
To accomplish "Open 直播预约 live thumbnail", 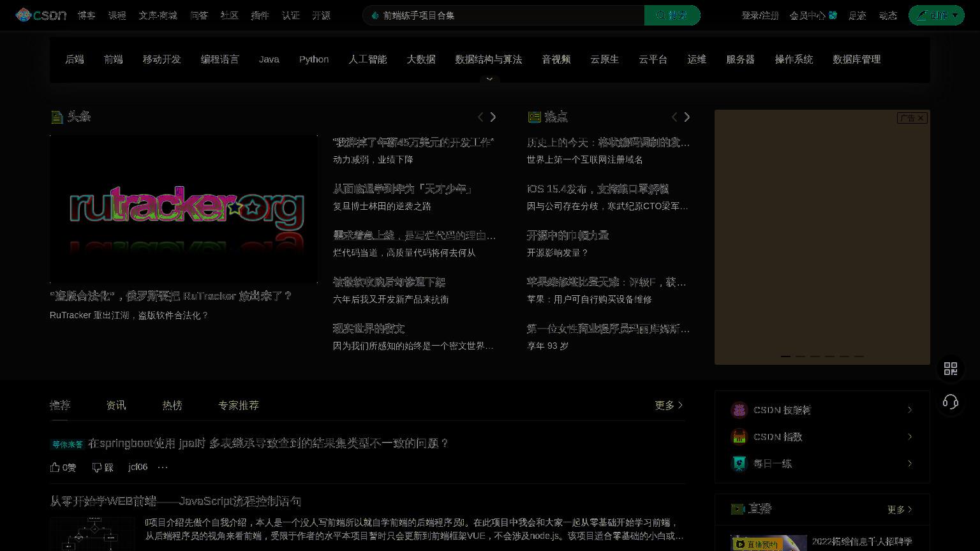I will [x=769, y=543].
